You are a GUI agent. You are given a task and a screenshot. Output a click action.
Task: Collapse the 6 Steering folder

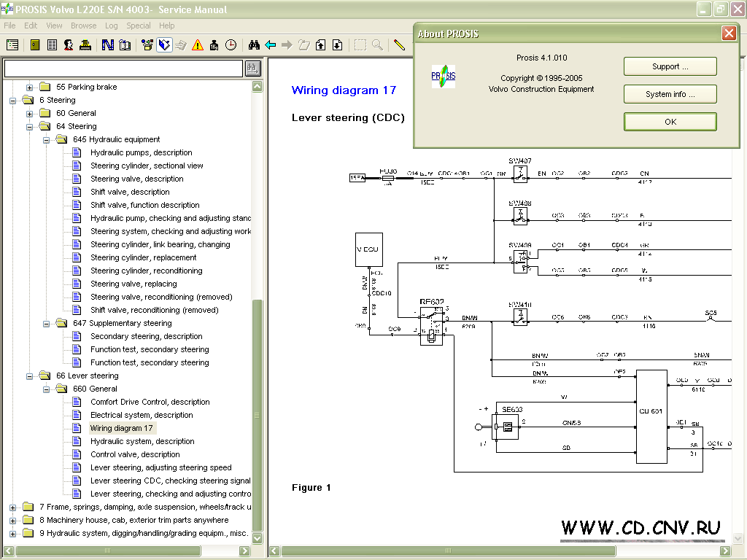click(x=13, y=101)
